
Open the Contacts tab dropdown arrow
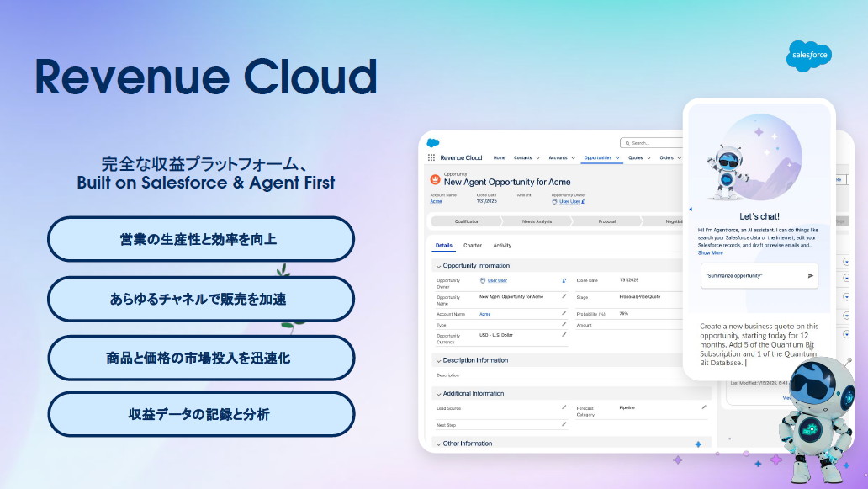point(537,158)
